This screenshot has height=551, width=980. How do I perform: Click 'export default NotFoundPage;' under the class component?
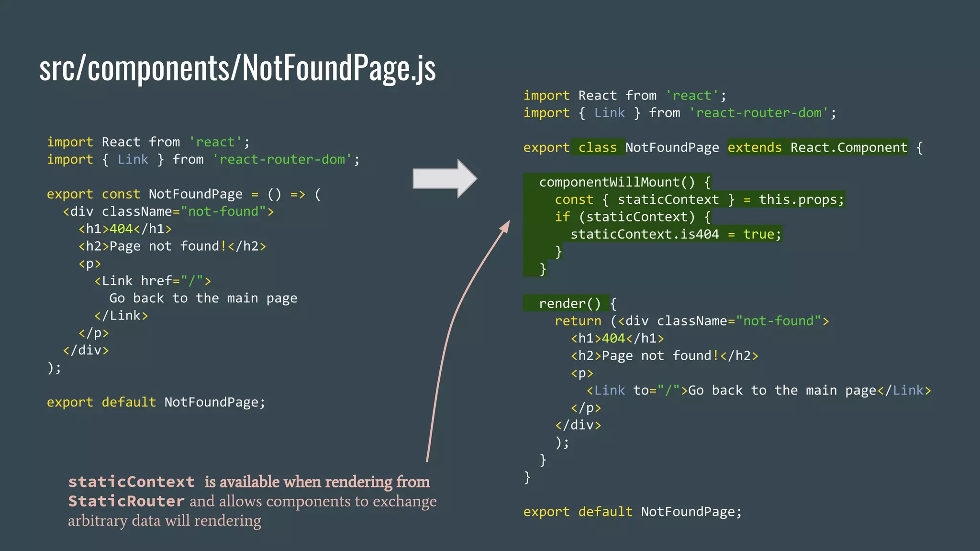point(633,512)
